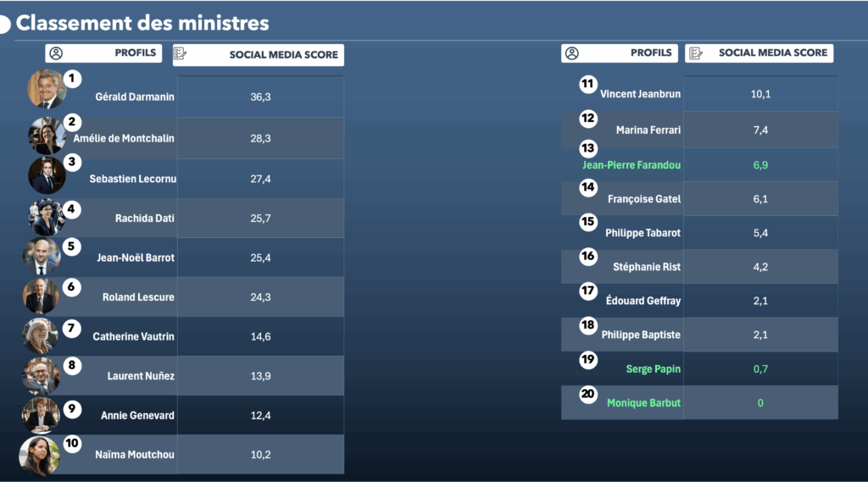
Task: Click the rank 13 number badge
Action: (588, 148)
